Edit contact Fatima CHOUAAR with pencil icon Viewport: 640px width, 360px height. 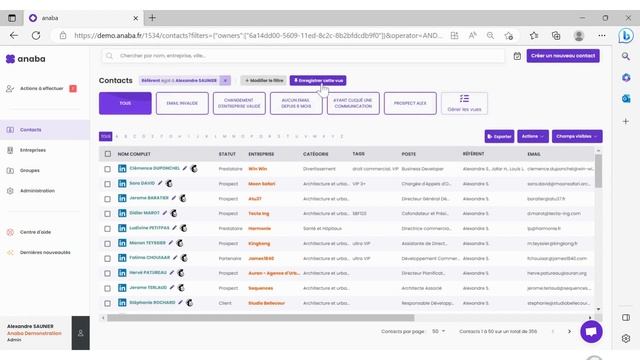(175, 258)
